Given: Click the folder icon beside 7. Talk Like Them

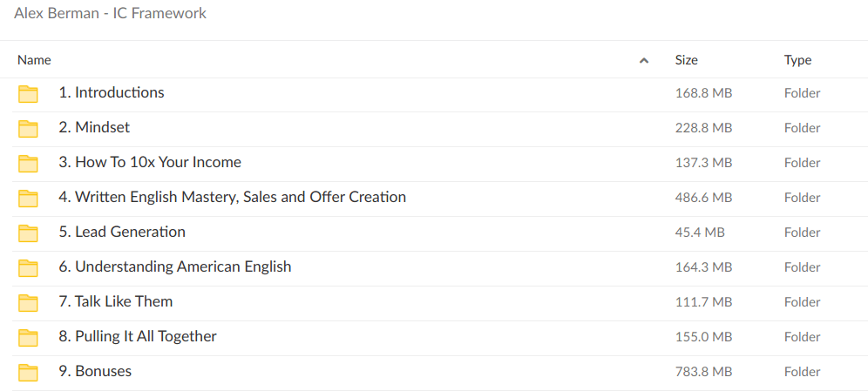Looking at the screenshot, I should pyautogui.click(x=29, y=303).
